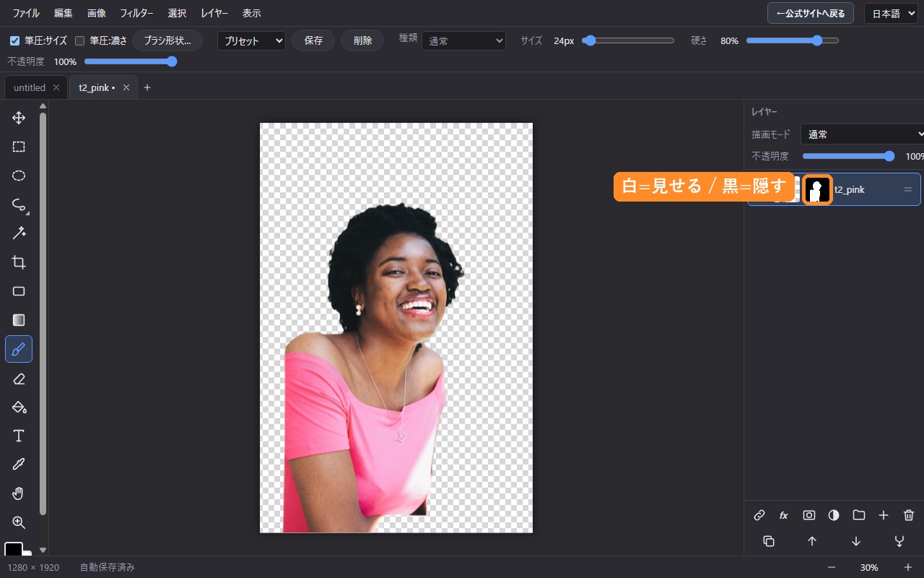Open the 種類 通常 brush type dropdown
Screen dimensions: 924x578
463,41
